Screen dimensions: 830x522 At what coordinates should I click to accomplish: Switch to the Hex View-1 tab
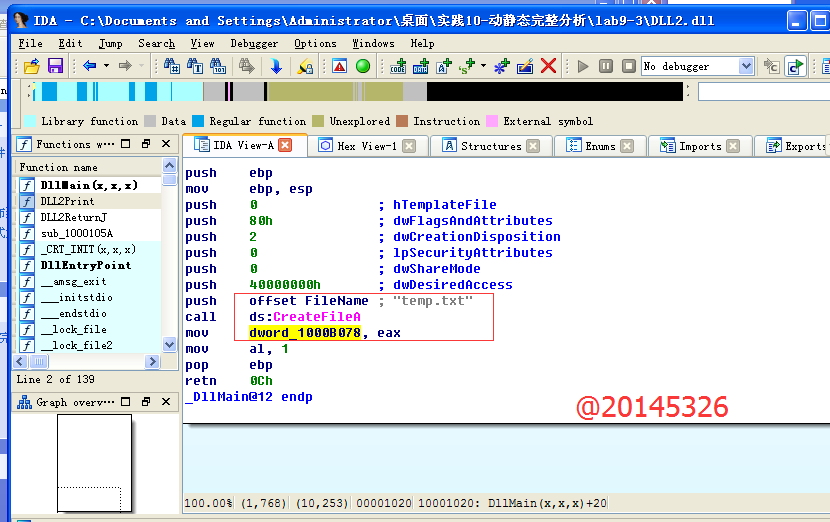(366, 146)
